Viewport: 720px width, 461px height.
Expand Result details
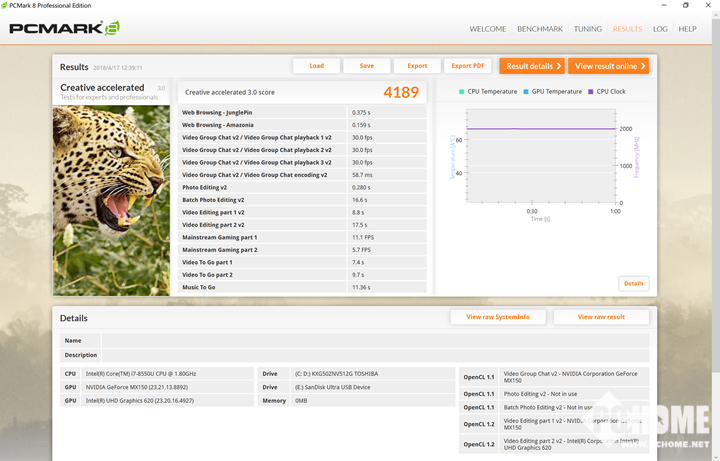coord(532,66)
